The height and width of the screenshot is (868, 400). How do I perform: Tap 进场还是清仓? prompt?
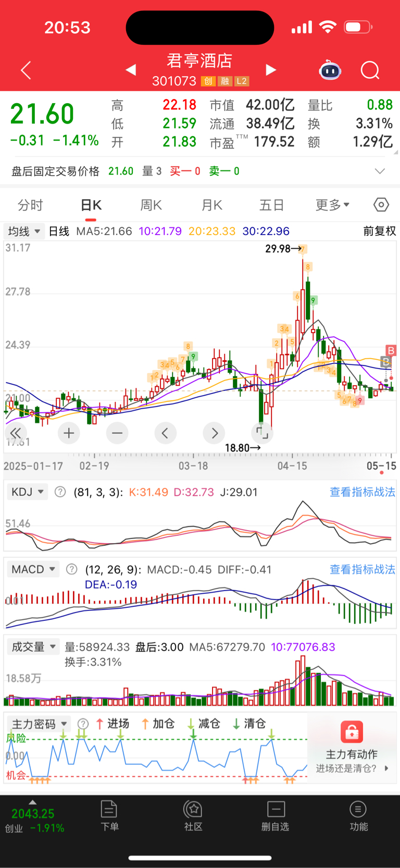[x=346, y=768]
